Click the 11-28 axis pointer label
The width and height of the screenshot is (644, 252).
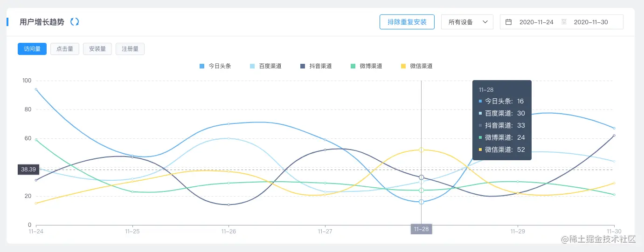click(x=422, y=229)
